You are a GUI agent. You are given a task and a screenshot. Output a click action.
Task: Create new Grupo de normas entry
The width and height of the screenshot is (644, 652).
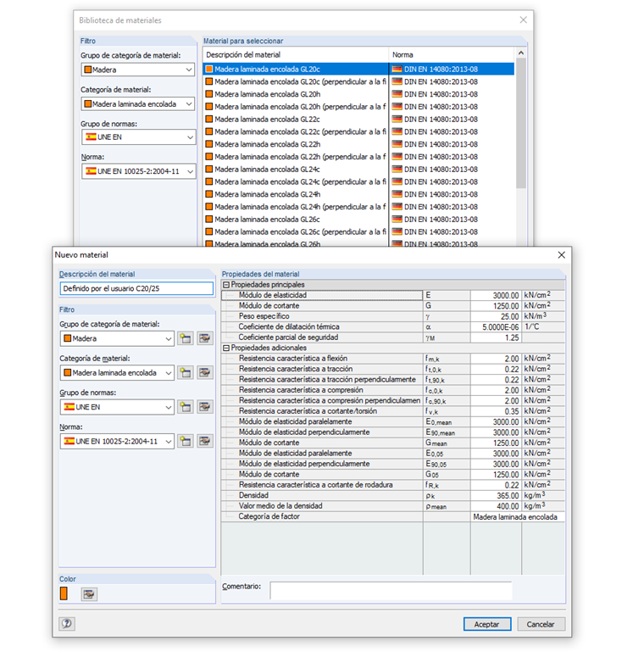coord(186,407)
